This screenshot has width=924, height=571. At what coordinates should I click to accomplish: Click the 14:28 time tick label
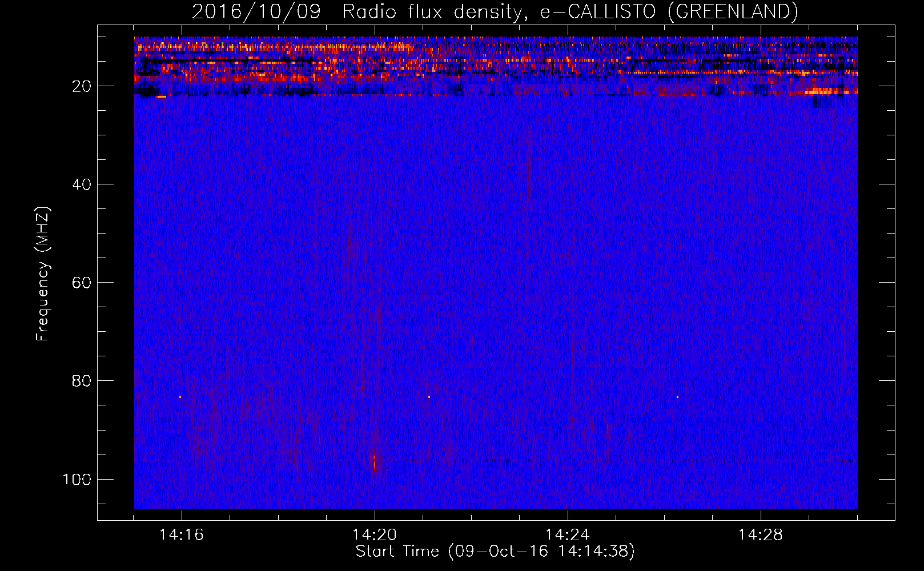click(760, 535)
